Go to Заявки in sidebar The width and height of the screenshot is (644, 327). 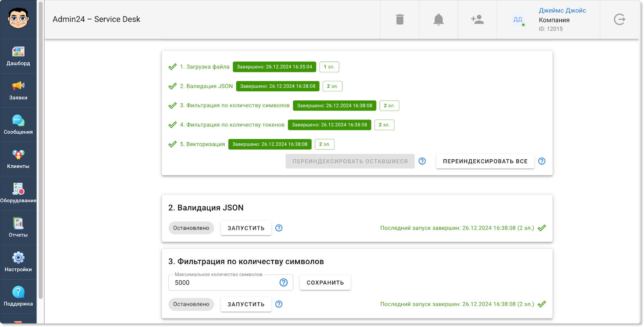click(18, 90)
